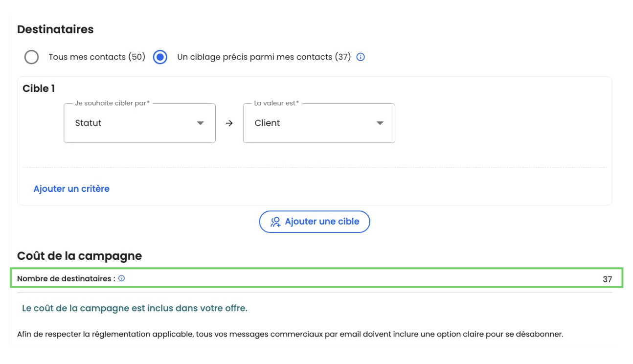Screen dimensions: 633x364
Task: Click the Cible 1 heading
Action: click(39, 89)
